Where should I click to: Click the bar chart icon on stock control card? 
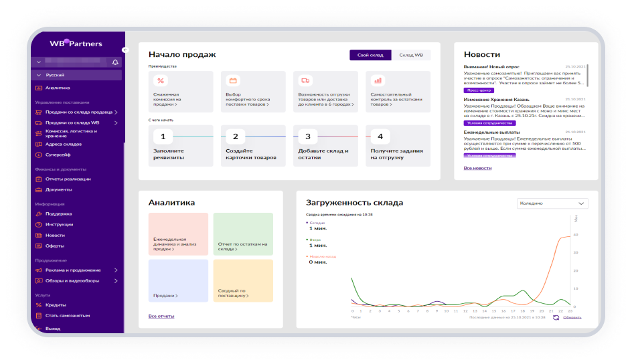pos(378,80)
